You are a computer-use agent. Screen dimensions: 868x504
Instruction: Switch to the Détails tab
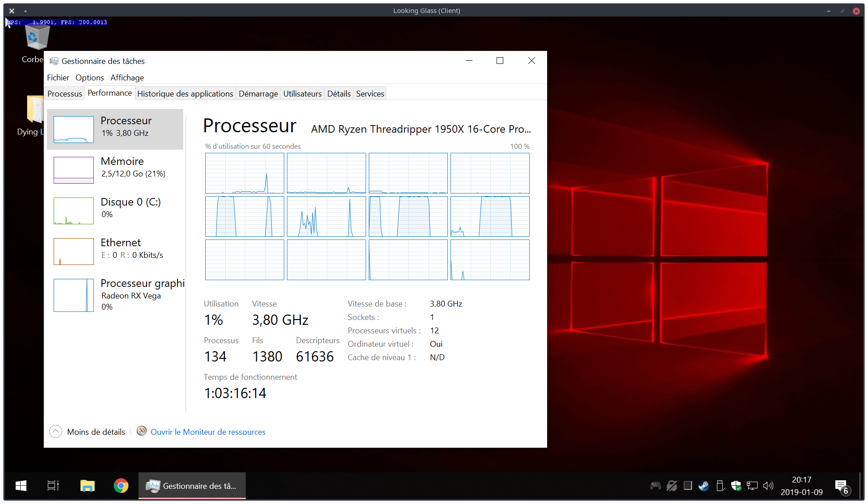(x=339, y=94)
